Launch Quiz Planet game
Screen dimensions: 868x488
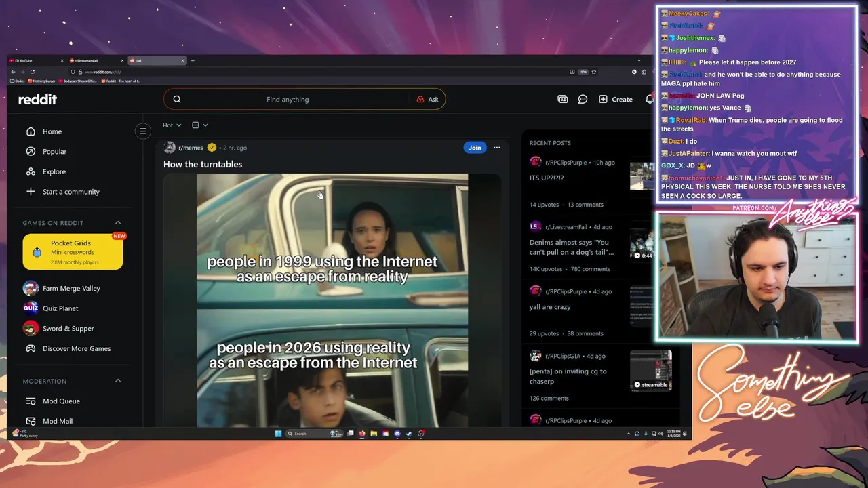tap(61, 308)
